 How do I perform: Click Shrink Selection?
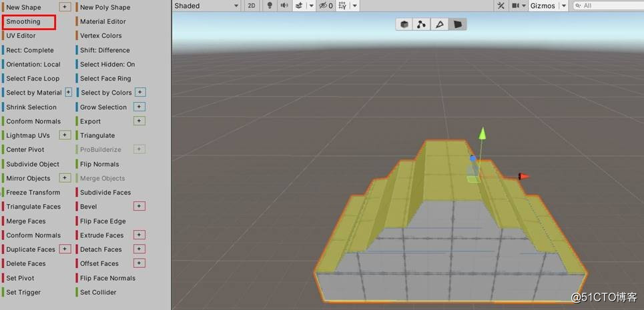[x=31, y=107]
